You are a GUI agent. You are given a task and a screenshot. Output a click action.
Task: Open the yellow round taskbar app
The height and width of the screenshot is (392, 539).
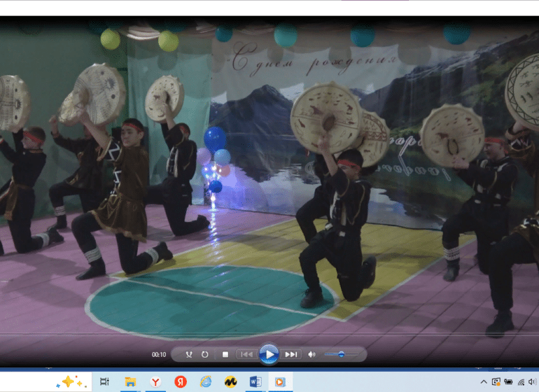pos(230,382)
